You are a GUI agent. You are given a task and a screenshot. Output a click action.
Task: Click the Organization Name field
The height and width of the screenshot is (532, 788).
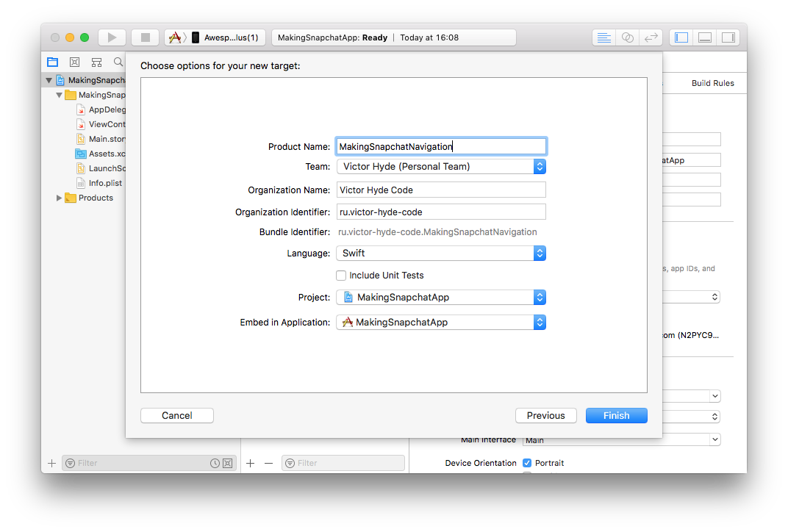point(441,190)
